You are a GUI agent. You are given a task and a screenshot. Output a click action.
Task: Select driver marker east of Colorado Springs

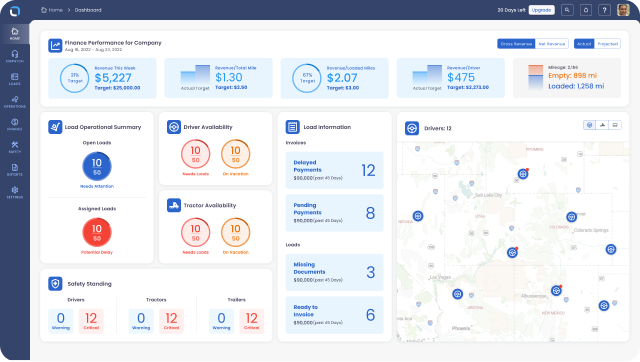[611, 249]
